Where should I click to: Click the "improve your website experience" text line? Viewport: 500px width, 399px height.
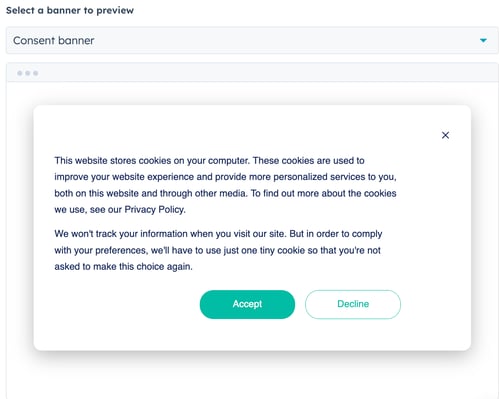point(225,177)
